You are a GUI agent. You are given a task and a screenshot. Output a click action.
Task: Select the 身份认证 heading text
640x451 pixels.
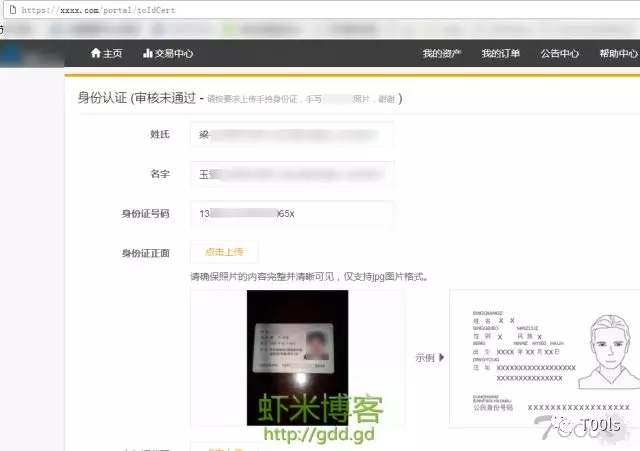pyautogui.click(x=102, y=98)
